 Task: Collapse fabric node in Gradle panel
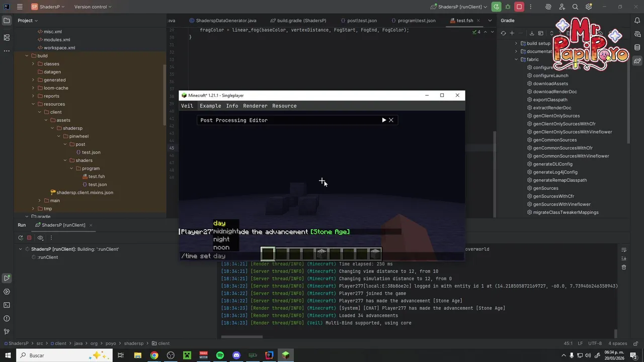(516, 59)
